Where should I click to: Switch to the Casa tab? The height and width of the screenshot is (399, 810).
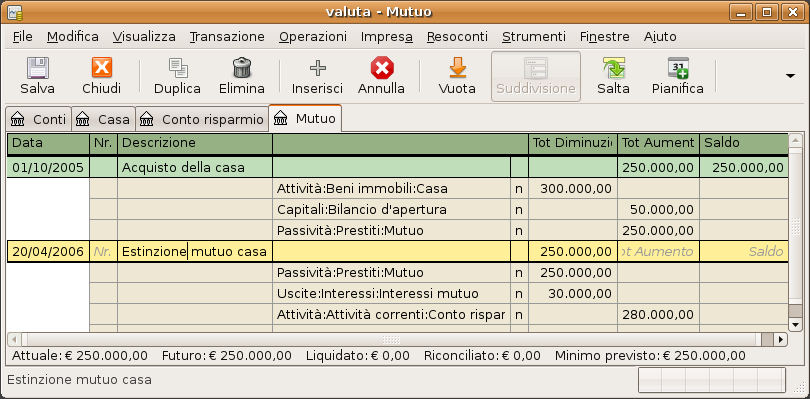[x=103, y=119]
